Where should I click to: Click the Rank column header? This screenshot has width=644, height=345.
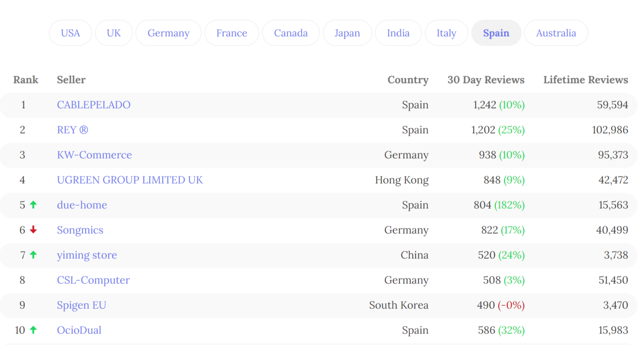pos(26,80)
